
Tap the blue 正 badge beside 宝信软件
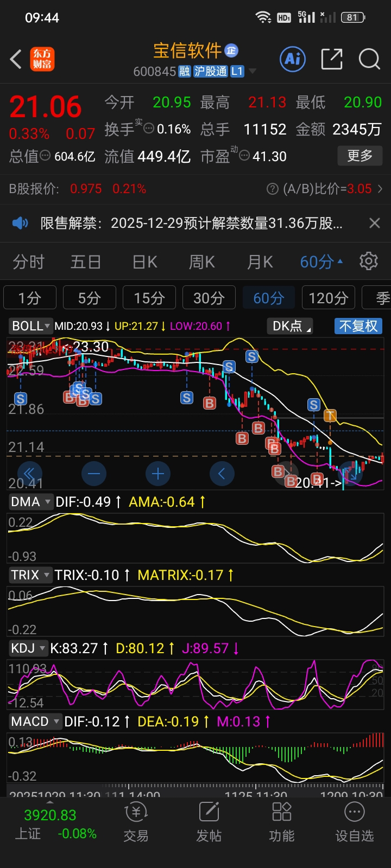pyautogui.click(x=231, y=50)
